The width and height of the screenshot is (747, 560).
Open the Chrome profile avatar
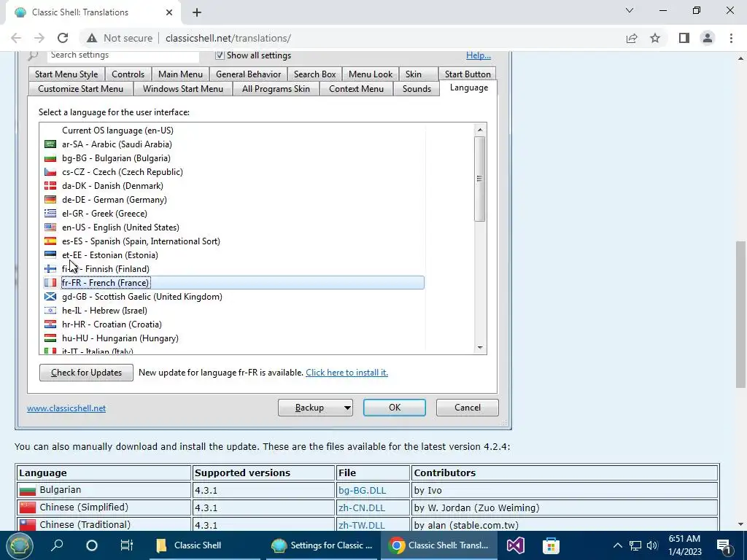708,38
